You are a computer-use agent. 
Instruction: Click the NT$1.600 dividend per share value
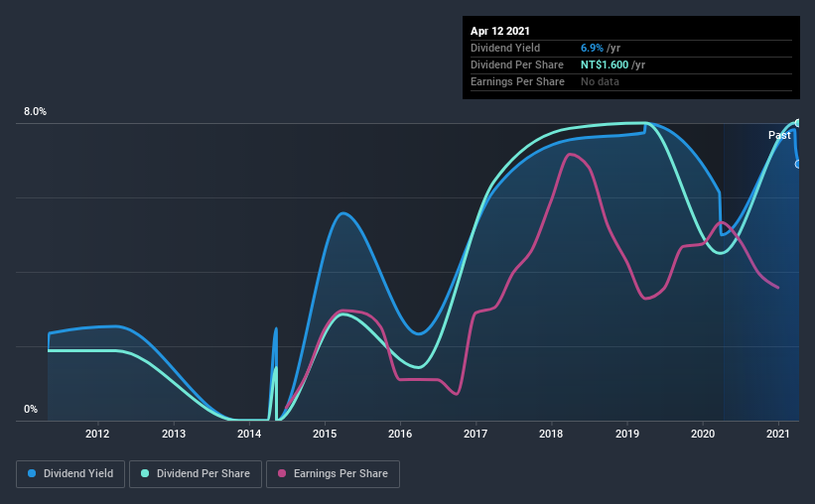[605, 64]
